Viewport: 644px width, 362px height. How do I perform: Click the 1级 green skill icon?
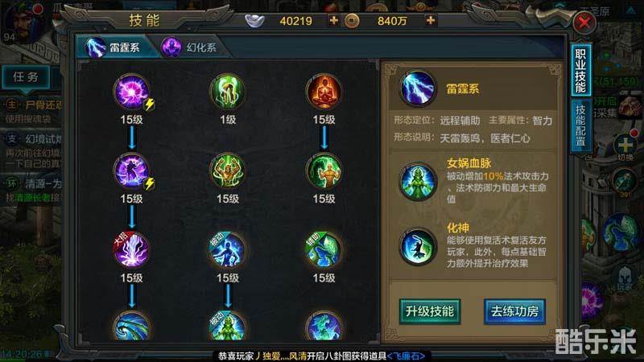[228, 92]
